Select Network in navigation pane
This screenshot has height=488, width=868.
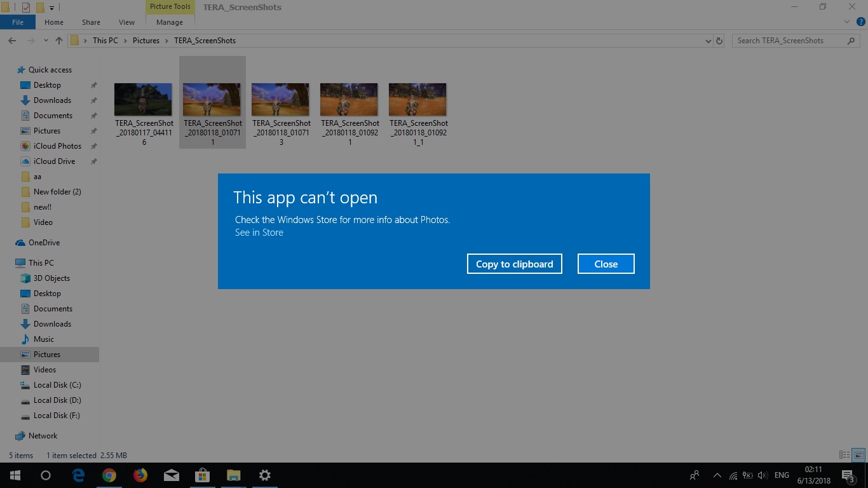tap(43, 436)
